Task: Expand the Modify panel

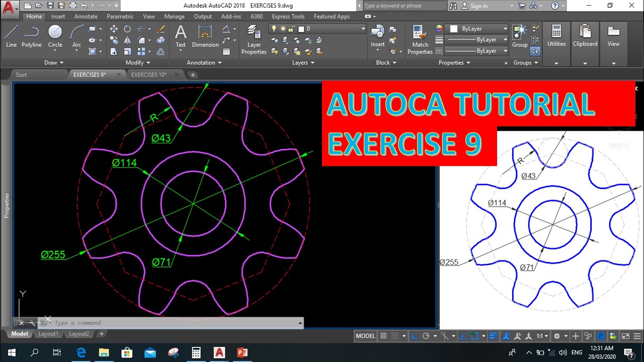Action: [x=138, y=63]
